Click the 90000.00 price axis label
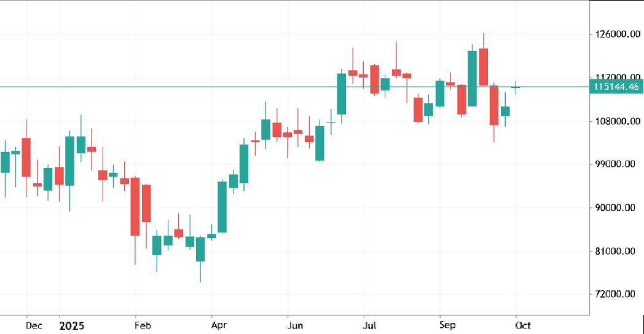This screenshot has height=334, width=644. point(616,208)
